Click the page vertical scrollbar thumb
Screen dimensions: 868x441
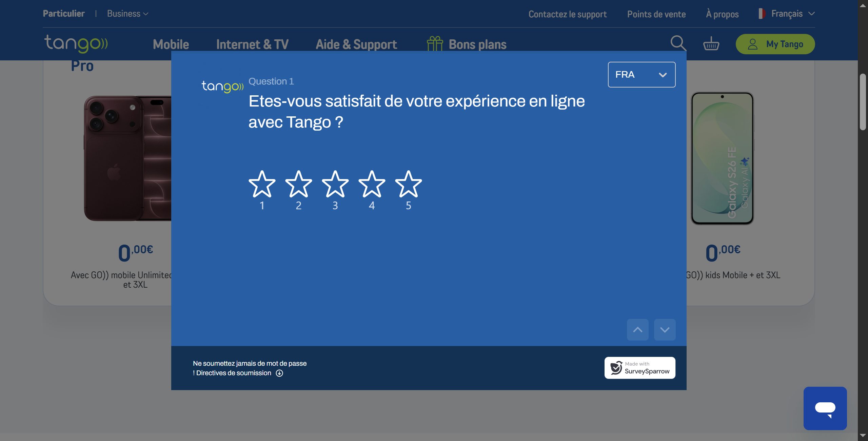point(863,102)
